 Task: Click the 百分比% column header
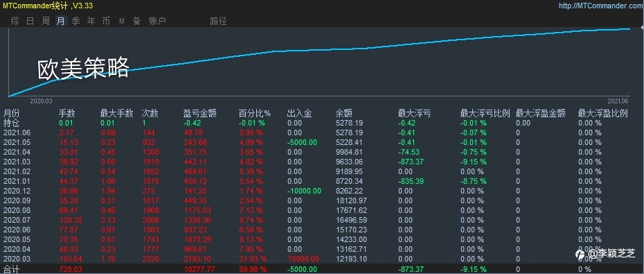(255, 113)
